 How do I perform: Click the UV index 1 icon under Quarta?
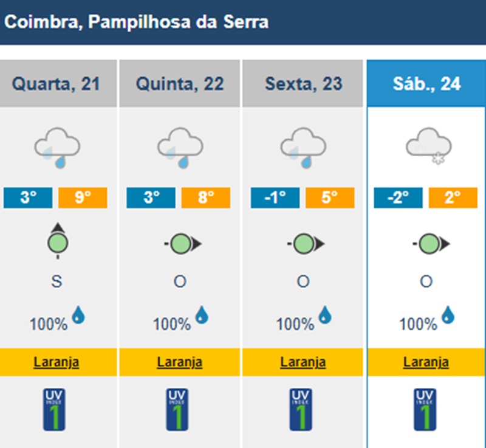pyautogui.click(x=56, y=410)
